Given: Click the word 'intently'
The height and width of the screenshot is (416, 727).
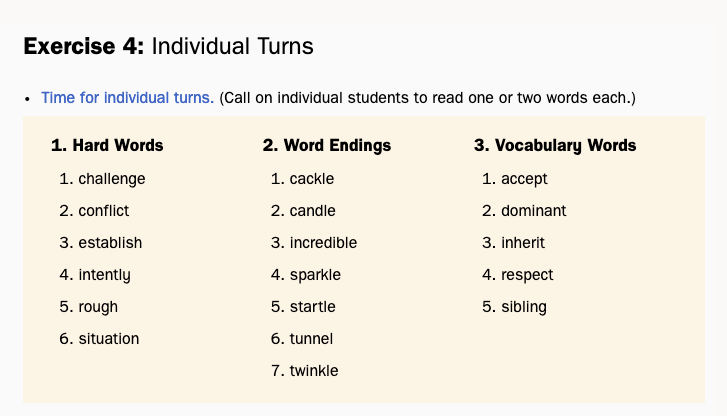Looking at the screenshot, I should point(104,275).
